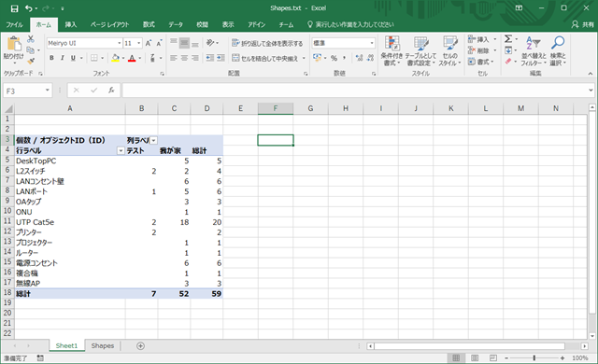Increase the cell indent
Viewport: 598px width, 364px height.
pyautogui.click(x=221, y=58)
